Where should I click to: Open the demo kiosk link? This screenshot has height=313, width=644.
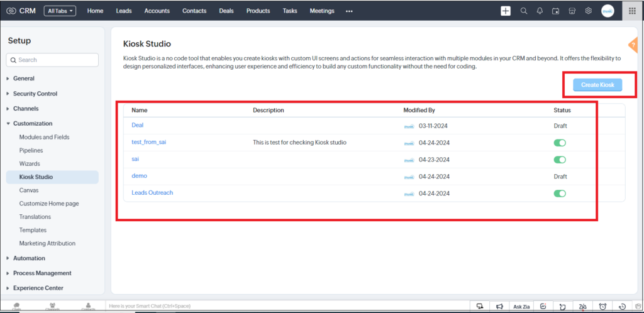(x=139, y=175)
